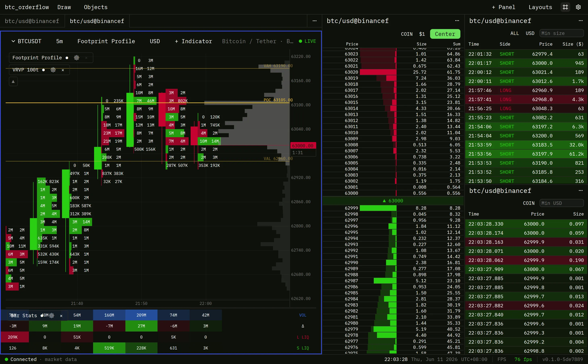Viewport: 588px width, 364px height.
Task: Open the grid layout icon
Action: click(565, 7)
